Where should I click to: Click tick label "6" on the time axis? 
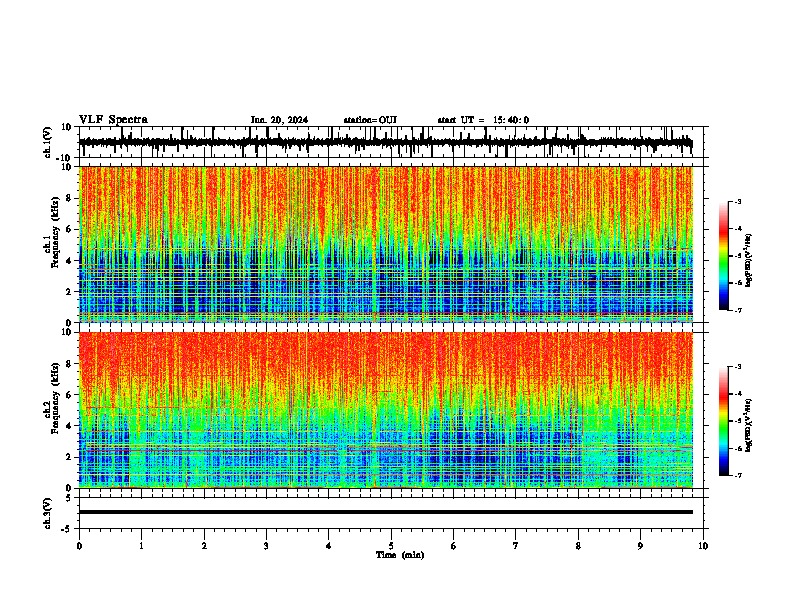coord(454,546)
